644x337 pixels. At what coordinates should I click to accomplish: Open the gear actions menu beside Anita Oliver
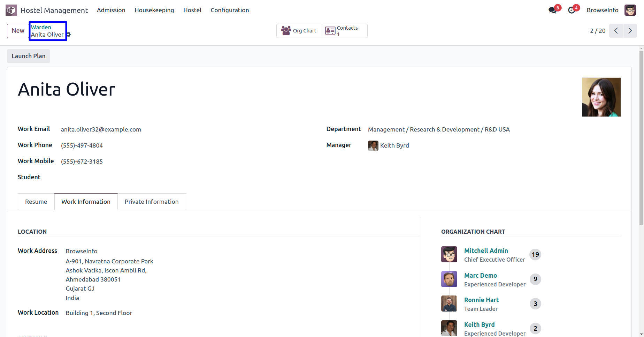tap(69, 35)
